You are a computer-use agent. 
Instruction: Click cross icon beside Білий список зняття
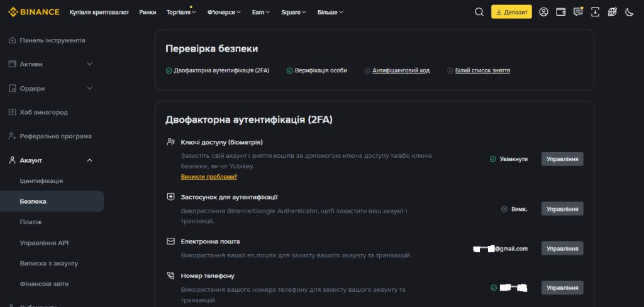(450, 70)
